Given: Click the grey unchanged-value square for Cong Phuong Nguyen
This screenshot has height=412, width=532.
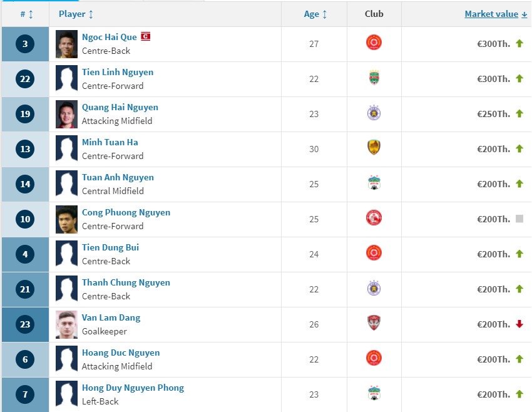Looking at the screenshot, I should point(519,219).
